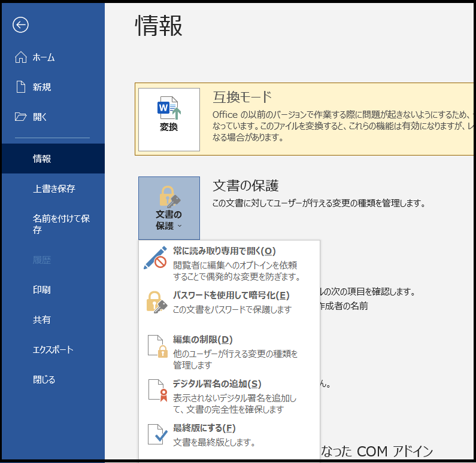Choose 編集の制限(D) menu entry text
Screen dimensions: 476x463
pos(202,340)
